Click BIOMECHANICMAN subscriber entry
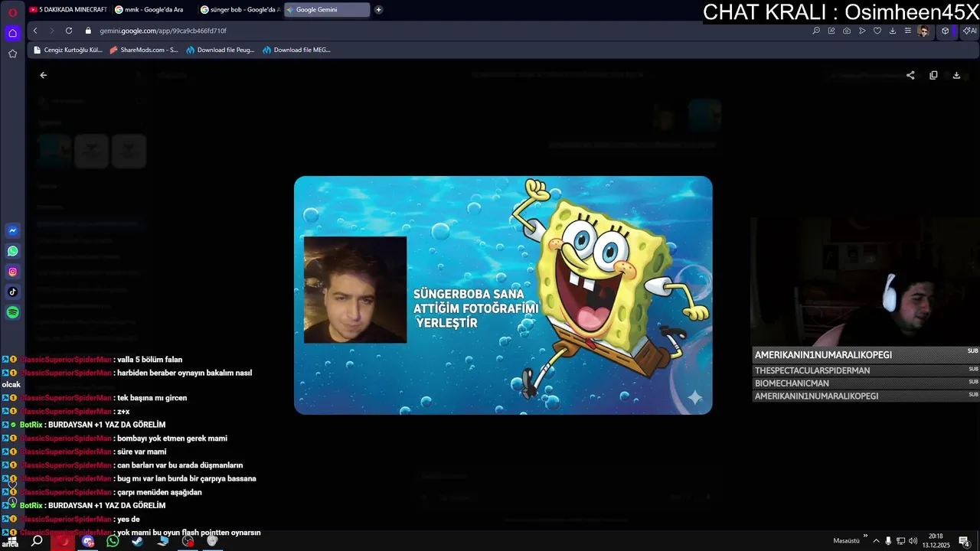Viewport: 980px width, 551px height. tap(866, 383)
